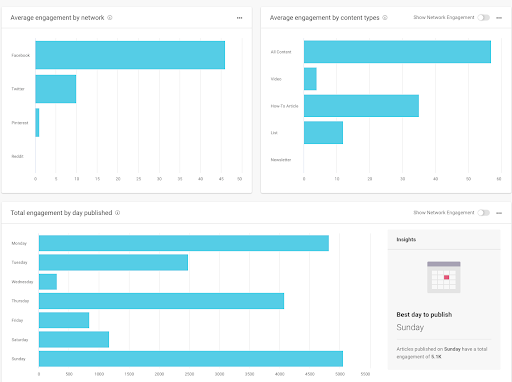The width and height of the screenshot is (512, 382).
Task: Toggle Show Network Engagement on content types card
Action: [484, 17]
